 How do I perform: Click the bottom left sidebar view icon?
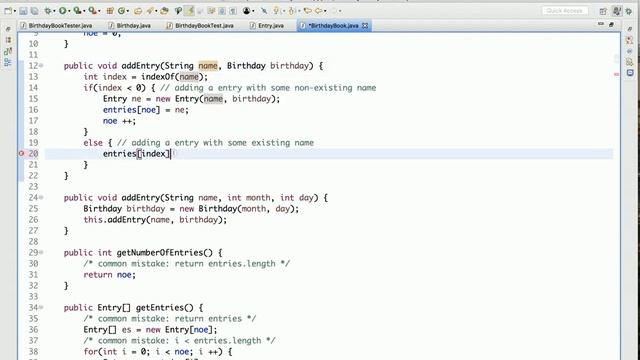pos(8,62)
